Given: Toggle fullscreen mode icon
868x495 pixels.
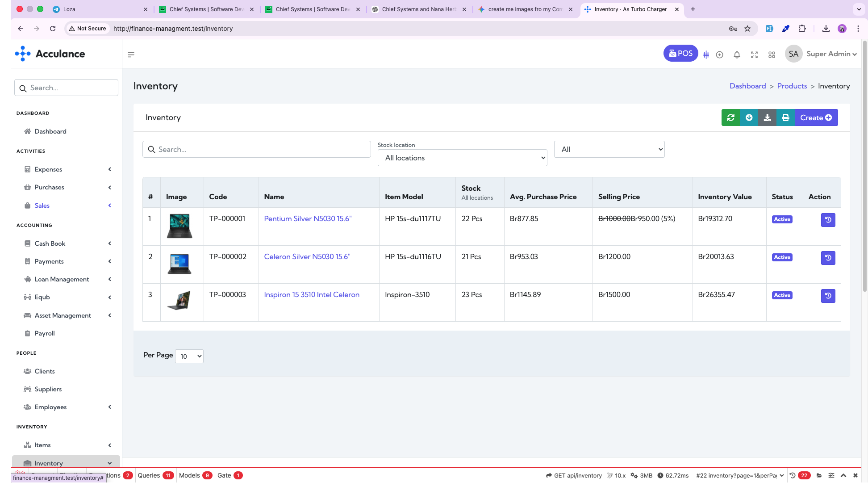Looking at the screenshot, I should (x=754, y=55).
